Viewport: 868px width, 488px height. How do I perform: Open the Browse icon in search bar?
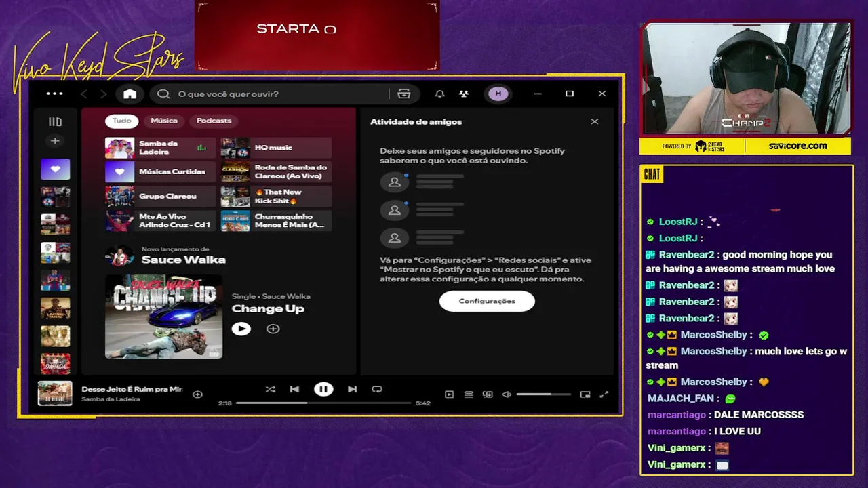tap(404, 94)
